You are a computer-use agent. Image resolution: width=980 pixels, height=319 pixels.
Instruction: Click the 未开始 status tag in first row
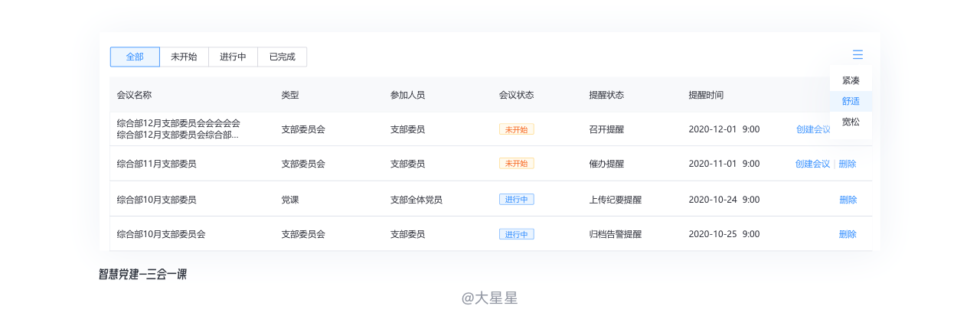[x=516, y=129]
